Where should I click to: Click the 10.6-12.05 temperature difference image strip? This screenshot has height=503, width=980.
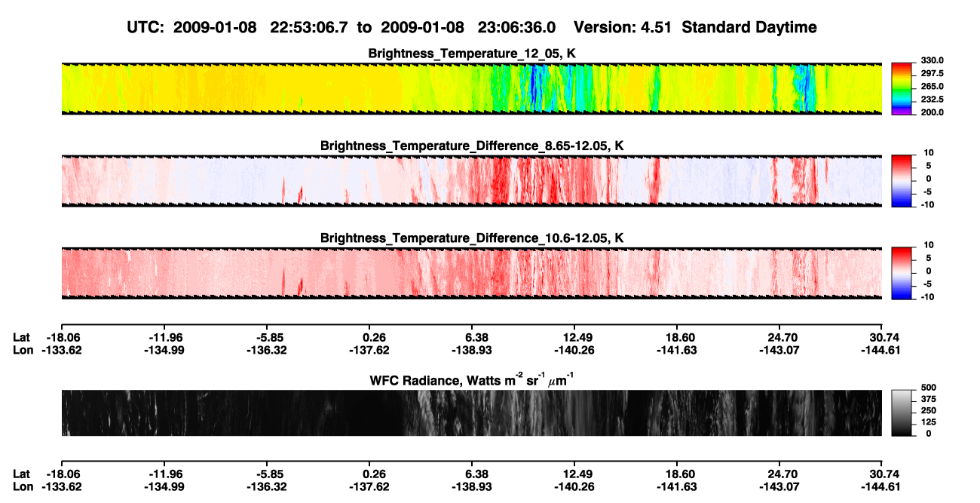pos(471,273)
